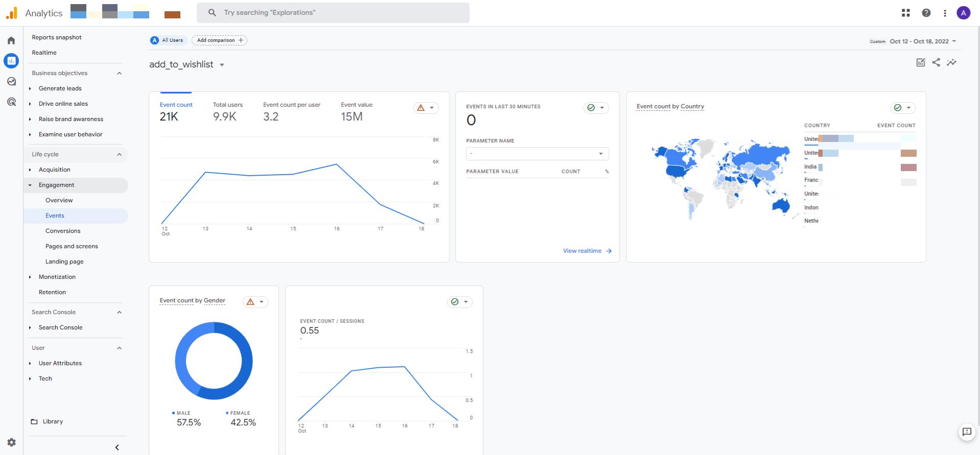This screenshot has height=455, width=980.
Task: Click arrow icon beside View realtime
Action: click(609, 251)
